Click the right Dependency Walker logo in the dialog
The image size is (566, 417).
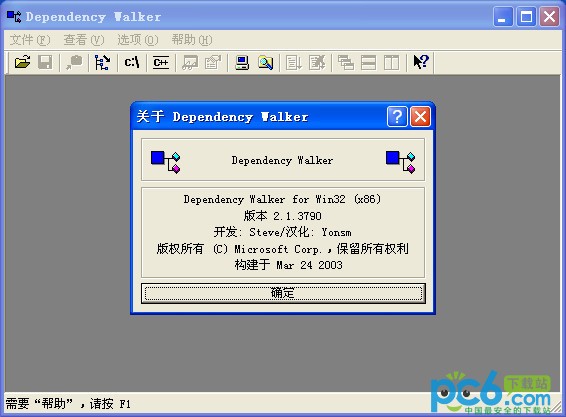point(400,162)
